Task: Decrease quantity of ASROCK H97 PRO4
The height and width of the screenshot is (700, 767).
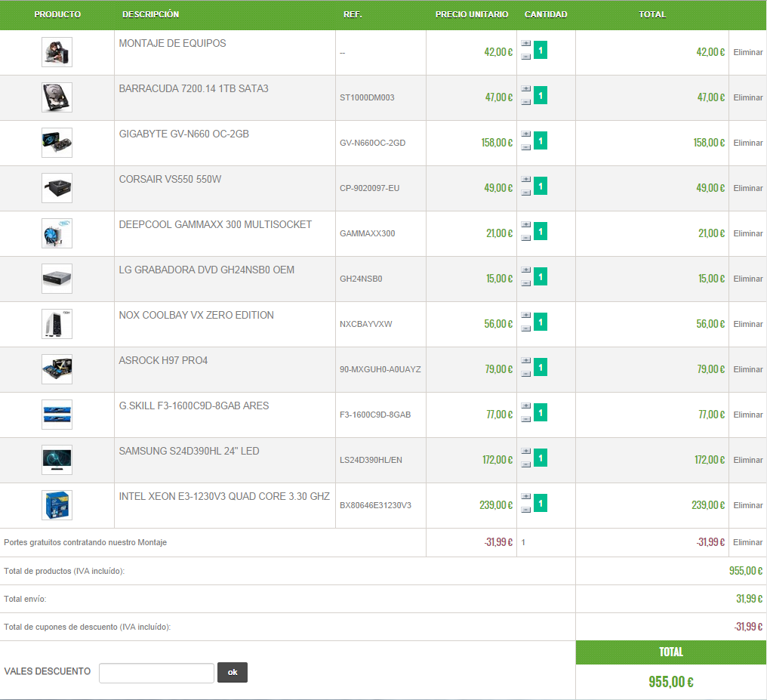Action: pos(526,375)
